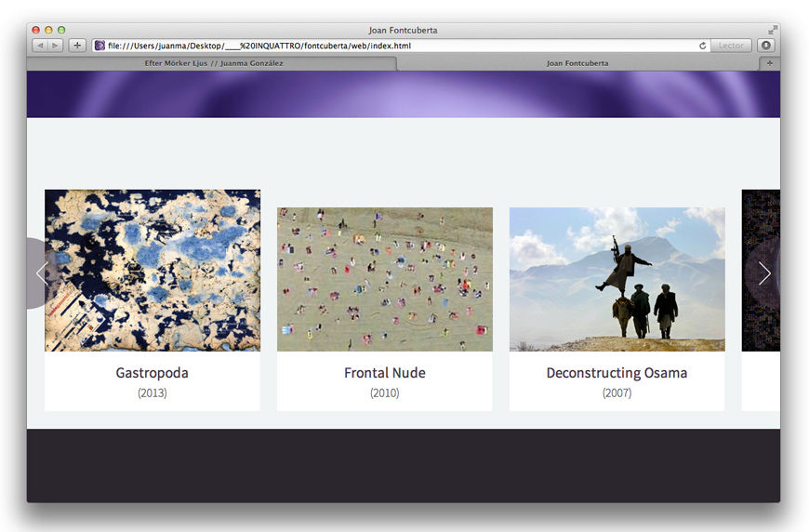Click the browser back arrow button
The height and width of the screenshot is (532, 809).
40,46
